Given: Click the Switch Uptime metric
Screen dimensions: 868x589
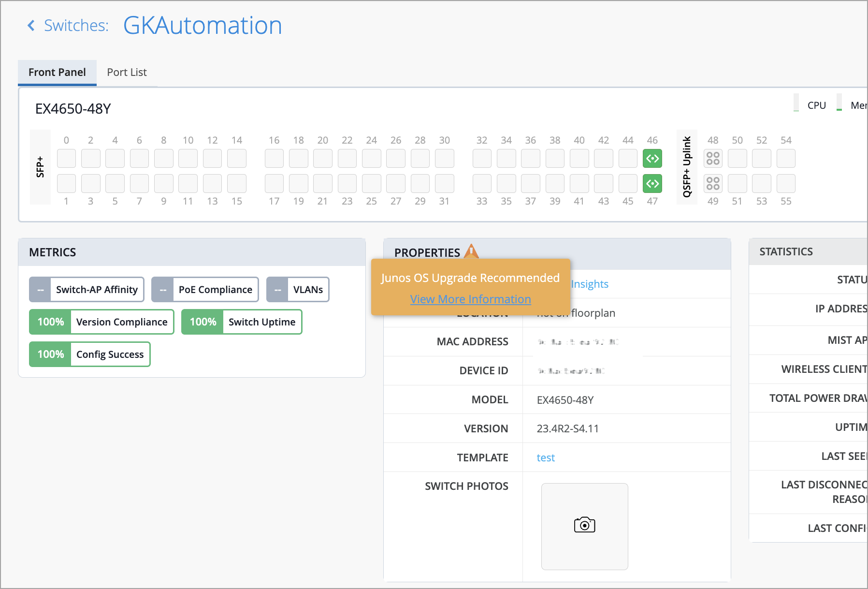Looking at the screenshot, I should [x=242, y=322].
